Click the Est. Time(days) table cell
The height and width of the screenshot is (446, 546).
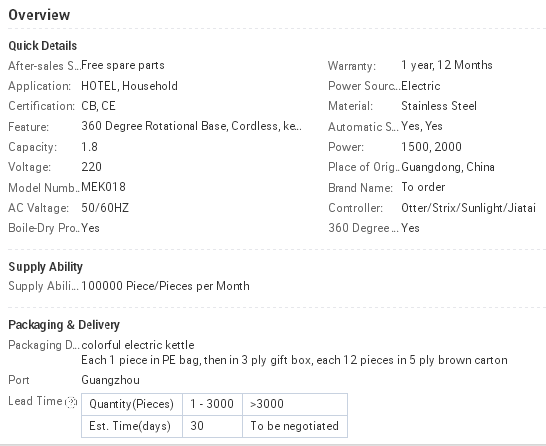132,426
